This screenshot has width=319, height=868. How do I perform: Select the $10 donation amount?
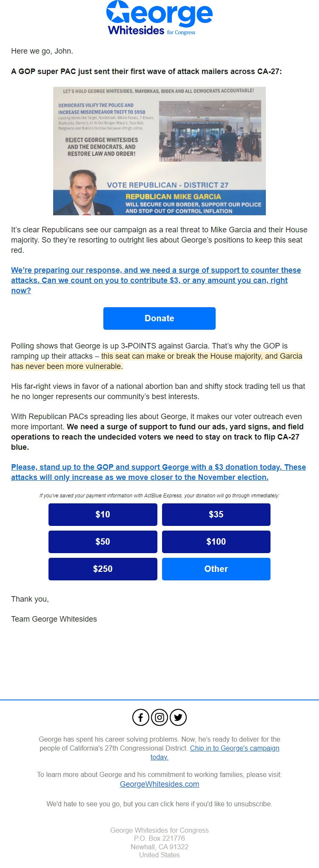103,514
